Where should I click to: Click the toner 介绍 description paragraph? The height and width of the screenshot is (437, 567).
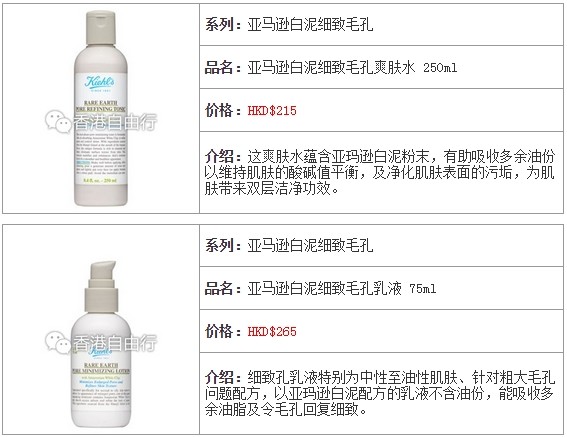pos(380,173)
